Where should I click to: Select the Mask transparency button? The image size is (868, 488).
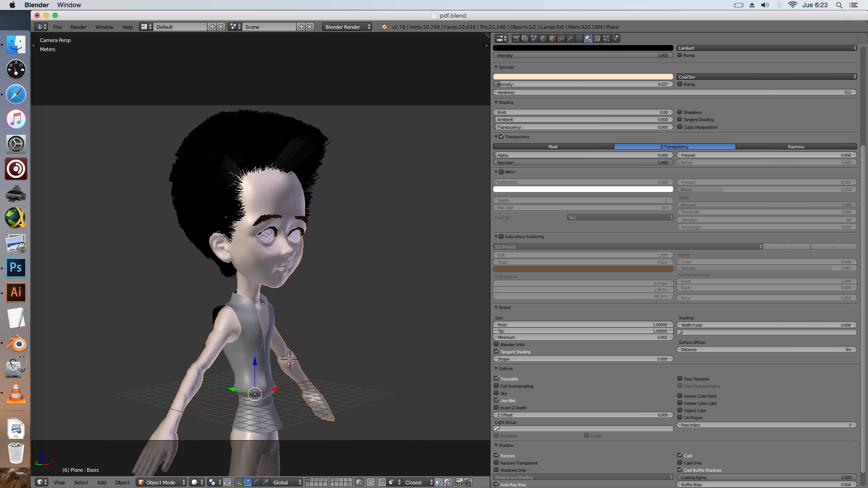point(553,147)
